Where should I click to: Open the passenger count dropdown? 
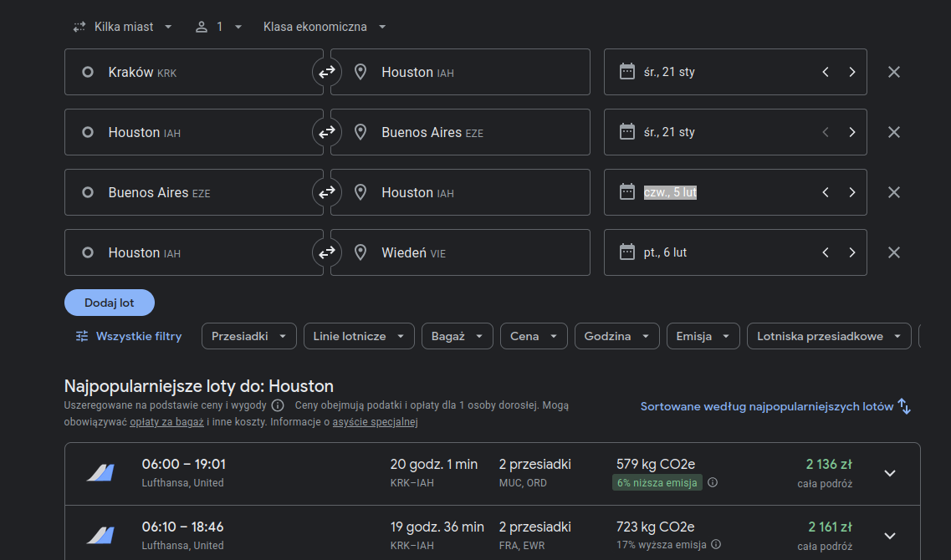[x=218, y=27]
